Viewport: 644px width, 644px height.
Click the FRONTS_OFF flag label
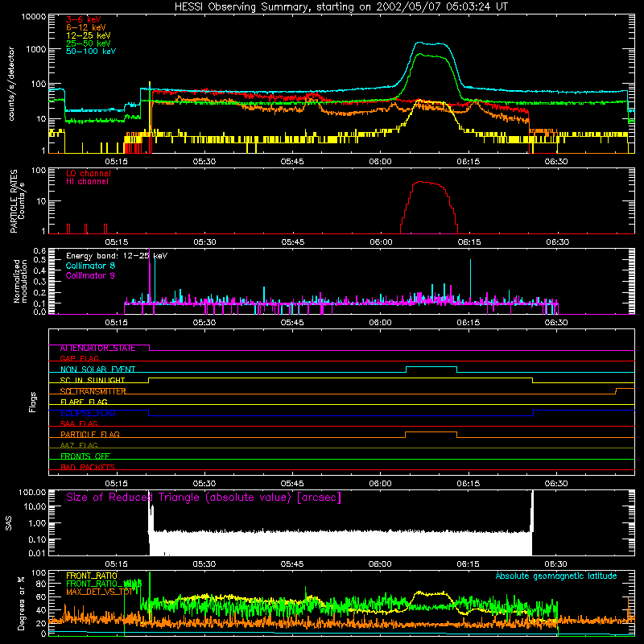(x=85, y=456)
